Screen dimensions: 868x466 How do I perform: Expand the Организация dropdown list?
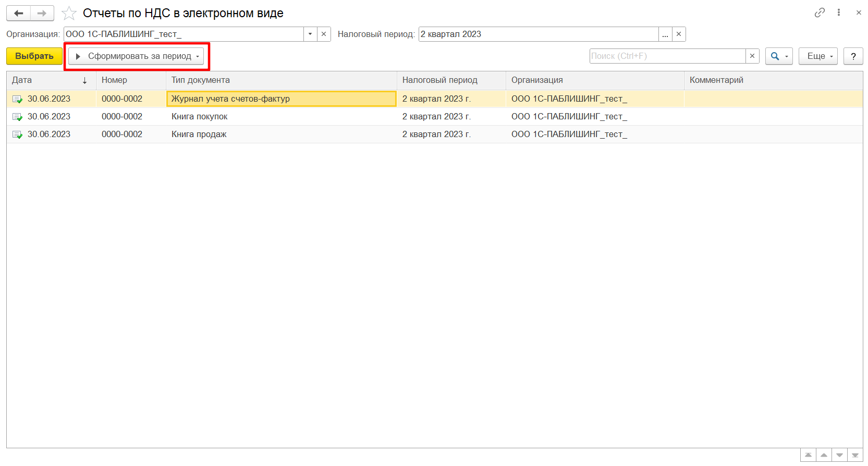tap(310, 34)
